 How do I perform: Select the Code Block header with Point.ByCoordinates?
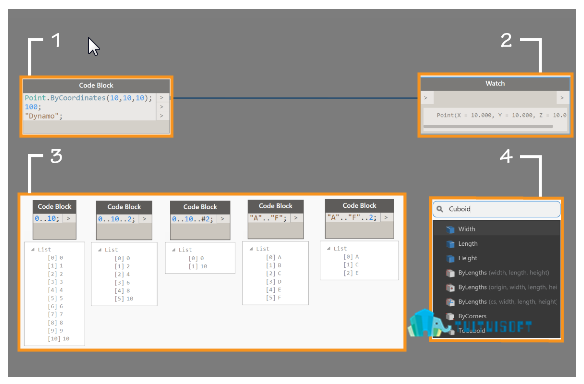coord(96,86)
